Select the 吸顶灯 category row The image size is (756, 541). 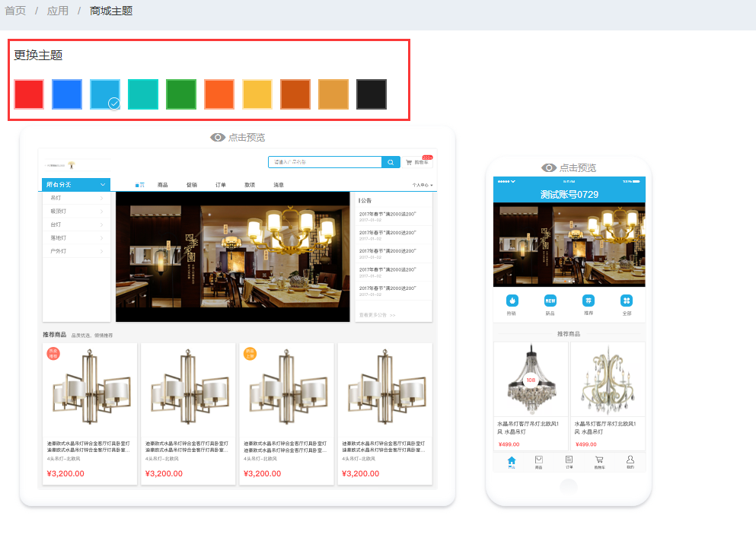tap(76, 211)
